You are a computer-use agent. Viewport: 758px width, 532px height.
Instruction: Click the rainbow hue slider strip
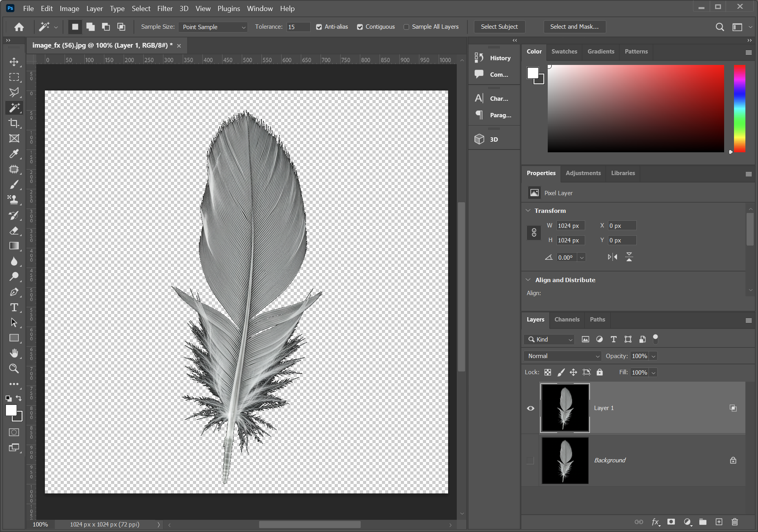739,109
